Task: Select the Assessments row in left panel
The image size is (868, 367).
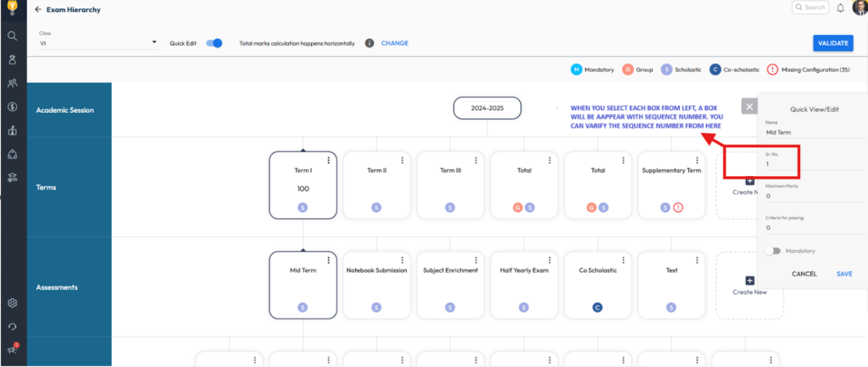Action: [x=70, y=286]
